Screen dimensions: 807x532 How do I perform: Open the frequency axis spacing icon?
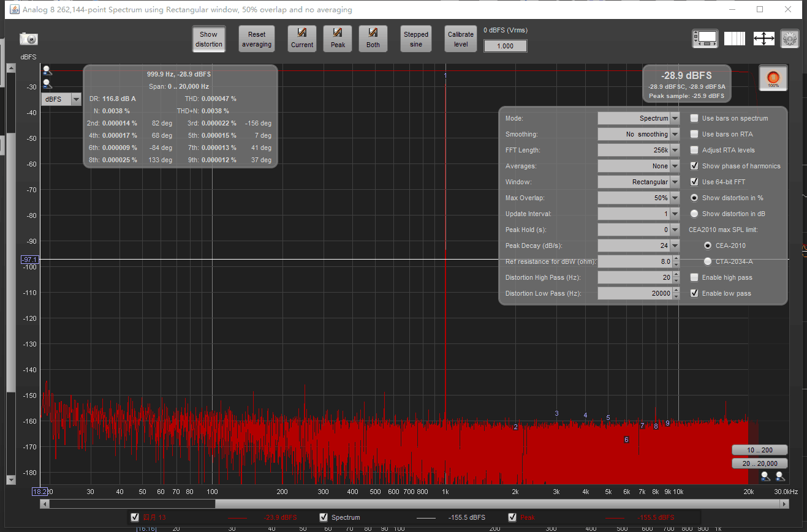point(735,39)
